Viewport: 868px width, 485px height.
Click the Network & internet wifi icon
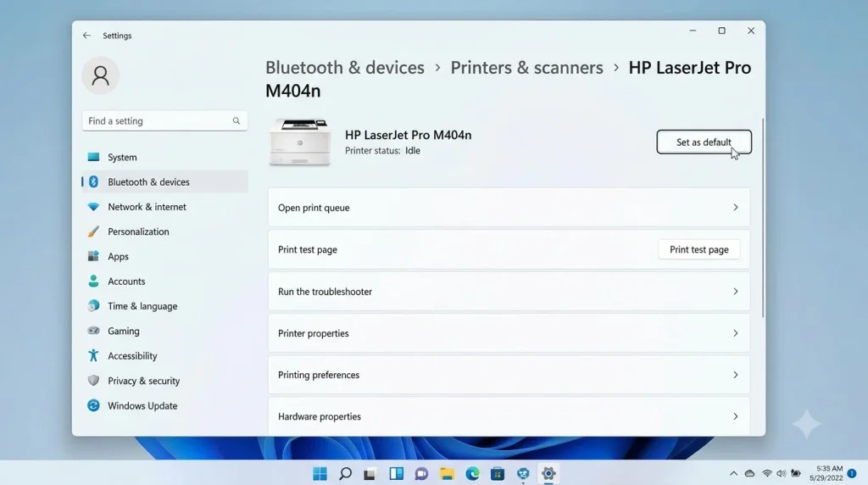point(93,207)
